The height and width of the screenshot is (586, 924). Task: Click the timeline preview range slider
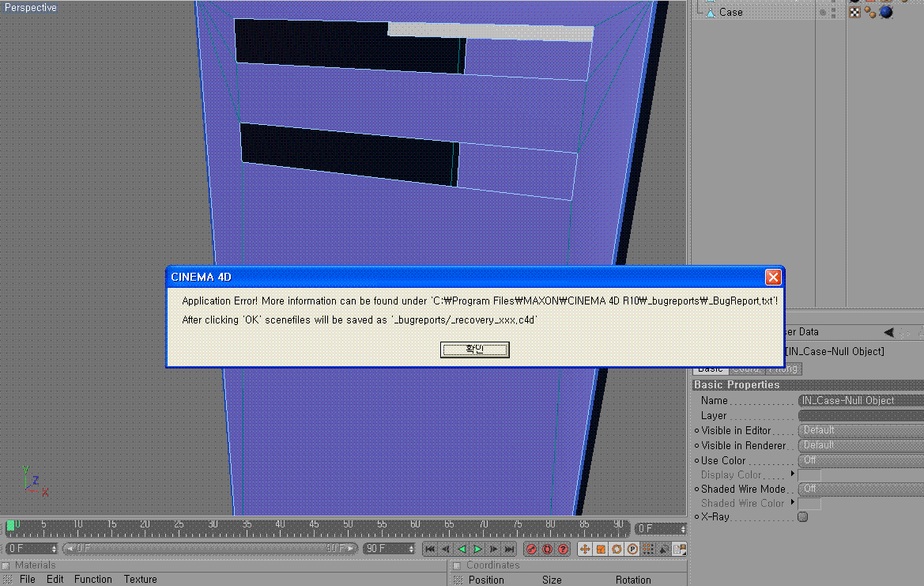click(x=209, y=549)
